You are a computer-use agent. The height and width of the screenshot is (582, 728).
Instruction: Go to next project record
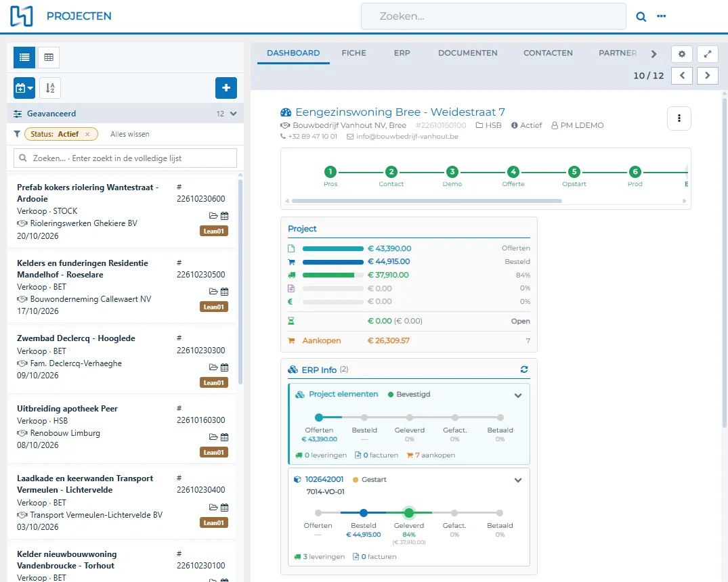pyautogui.click(x=708, y=75)
